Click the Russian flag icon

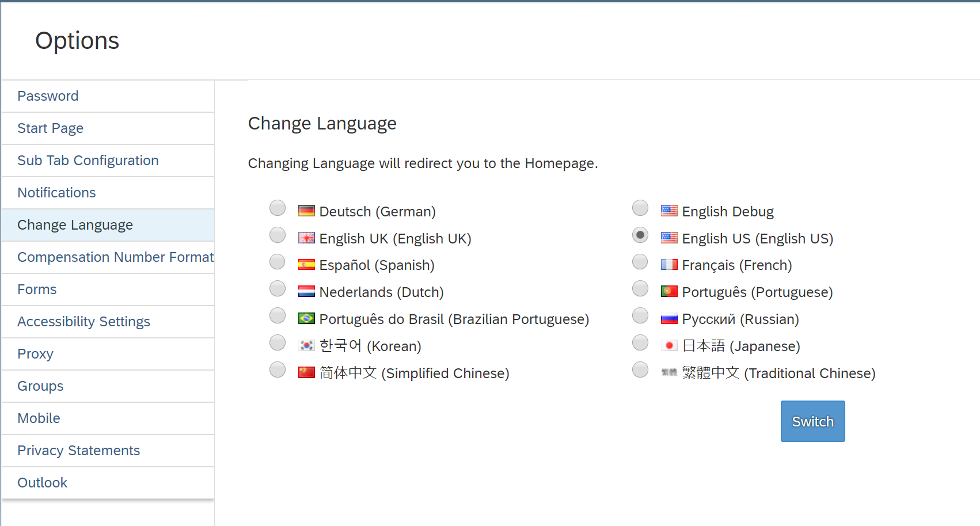click(x=669, y=318)
